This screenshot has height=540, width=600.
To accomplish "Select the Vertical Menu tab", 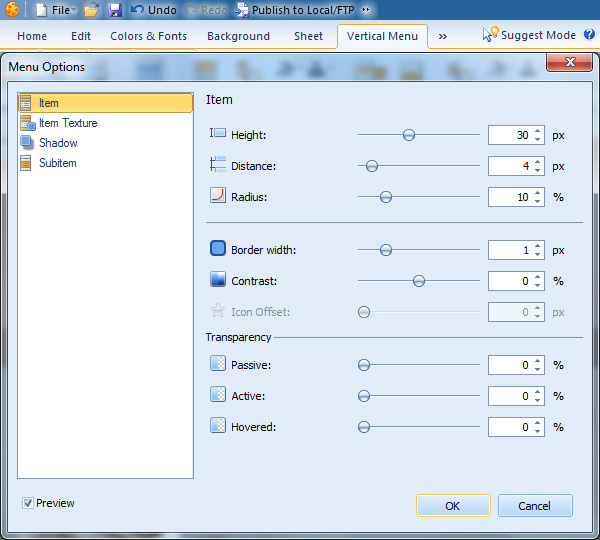I will pyautogui.click(x=382, y=36).
